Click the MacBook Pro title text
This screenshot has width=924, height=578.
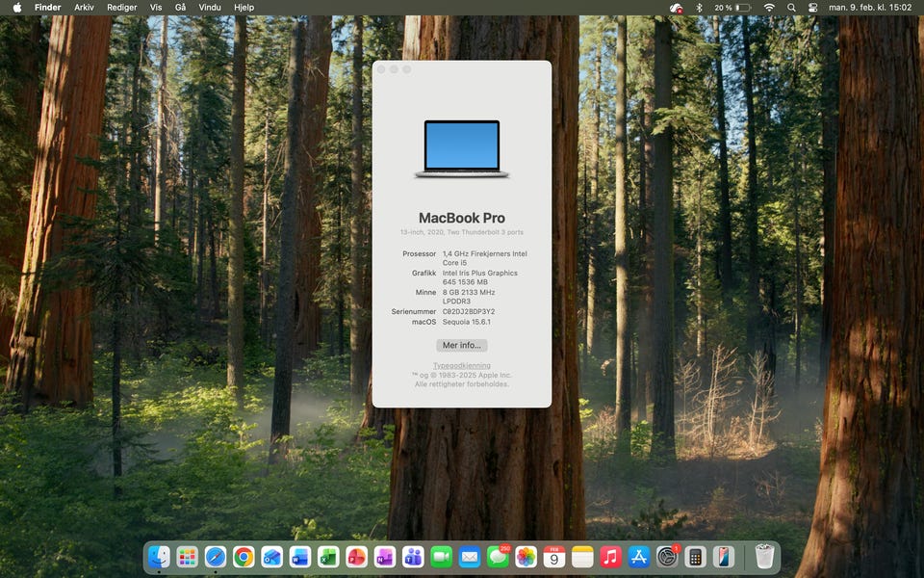click(x=461, y=218)
